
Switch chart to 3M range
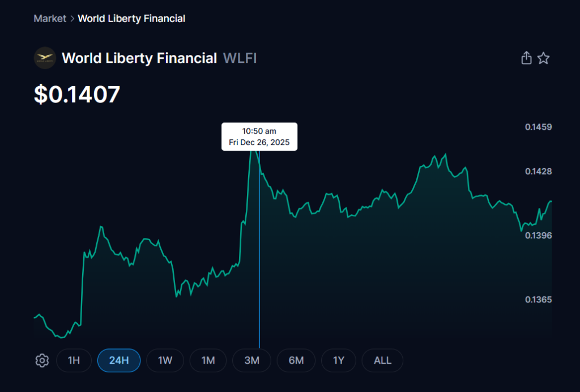[x=252, y=360]
